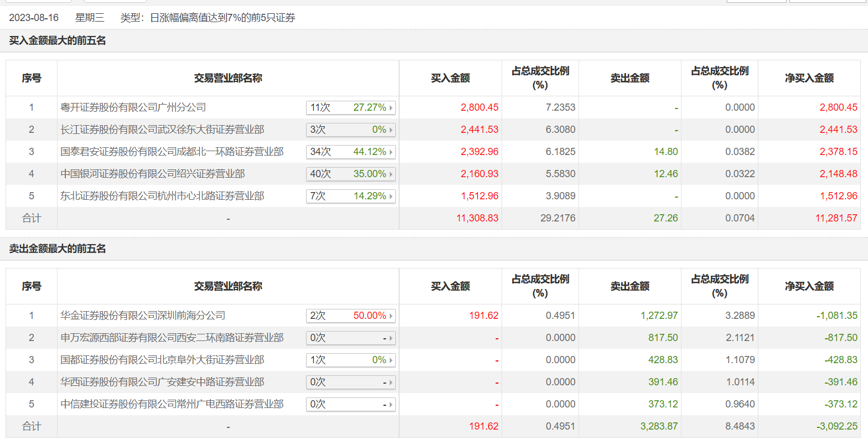Viewport: 868px width, 439px height.
Task: Click net buy value 2,148.48
Action: tap(839, 174)
